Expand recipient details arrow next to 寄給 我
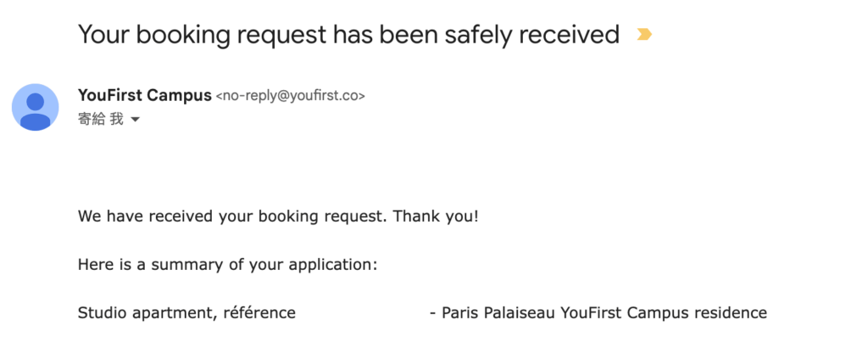868x337 pixels. point(135,120)
